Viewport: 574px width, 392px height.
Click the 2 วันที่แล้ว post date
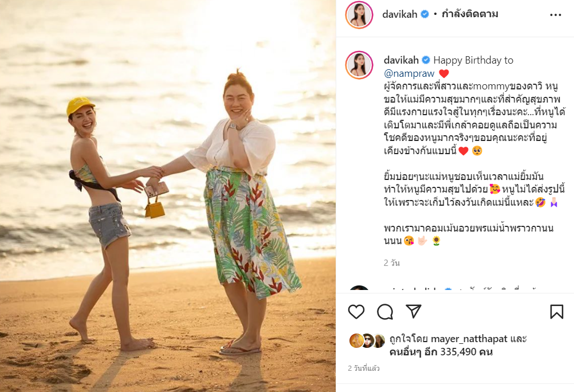point(364,368)
